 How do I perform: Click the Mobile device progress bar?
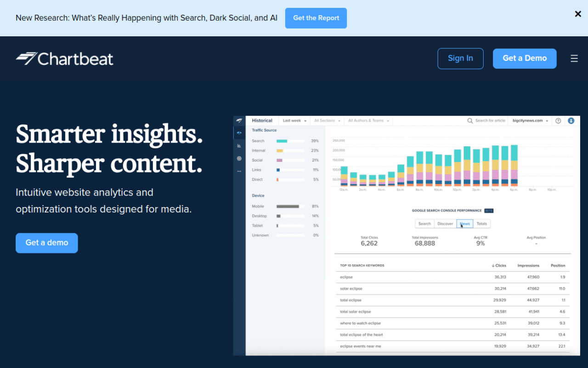tap(290, 207)
